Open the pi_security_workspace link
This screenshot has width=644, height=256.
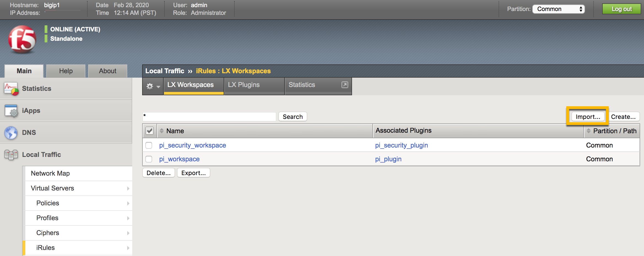pyautogui.click(x=193, y=145)
